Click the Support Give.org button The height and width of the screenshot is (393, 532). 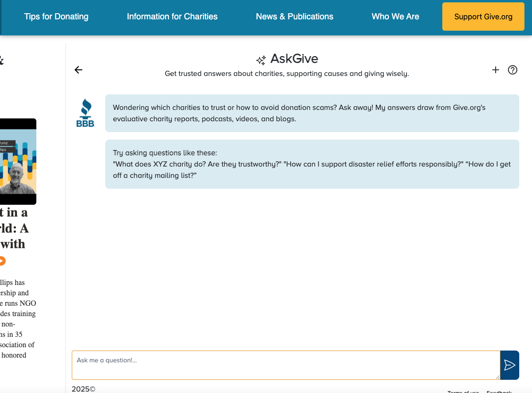[x=483, y=17]
